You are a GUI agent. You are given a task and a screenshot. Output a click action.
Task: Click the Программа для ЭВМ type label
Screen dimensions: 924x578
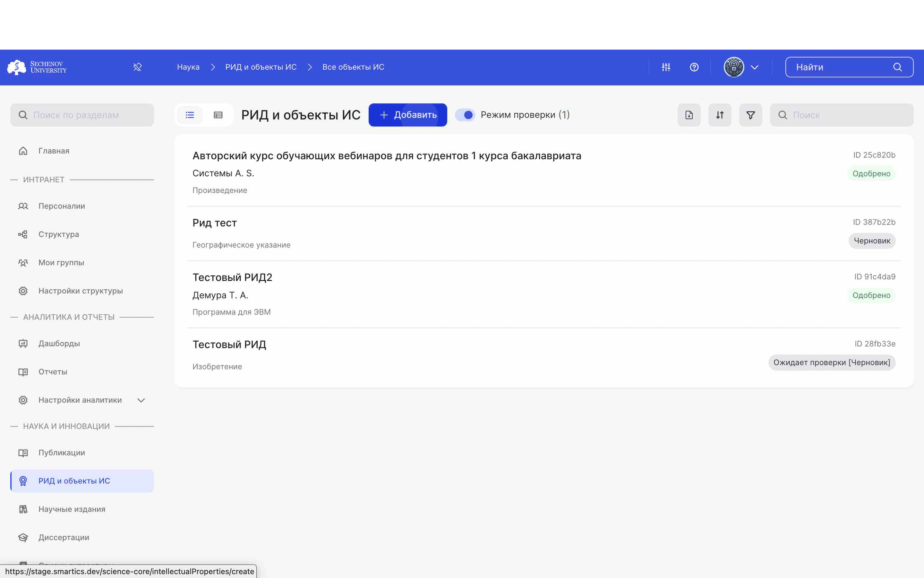231,312
